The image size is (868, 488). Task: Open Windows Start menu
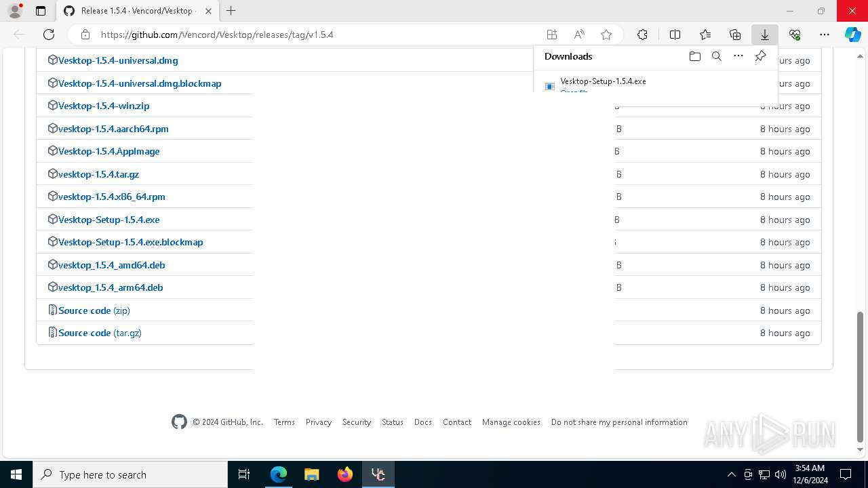click(x=16, y=474)
